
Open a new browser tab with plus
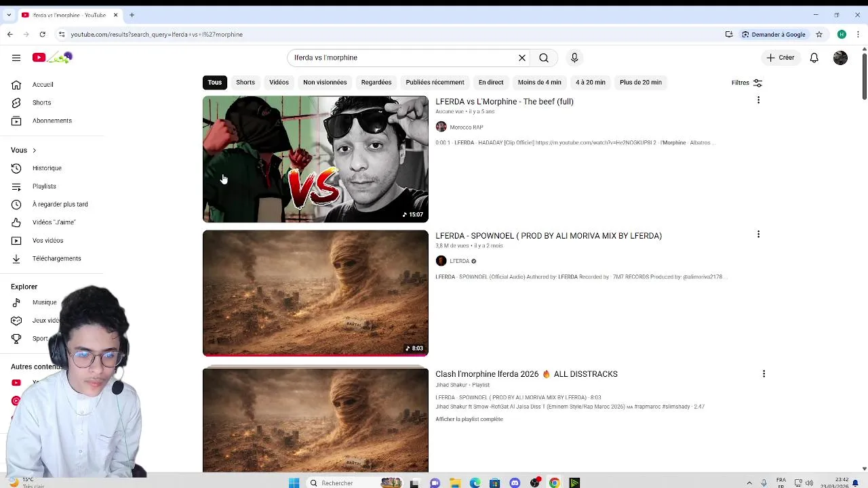pyautogui.click(x=132, y=15)
